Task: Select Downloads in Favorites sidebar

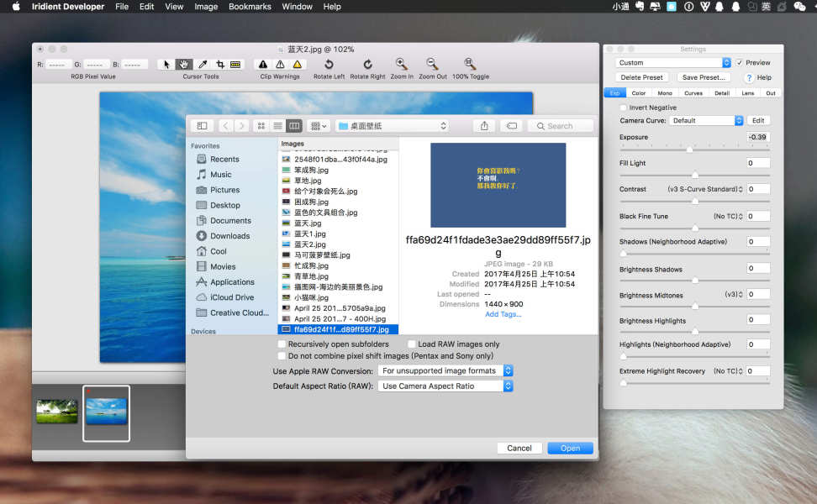Action: click(229, 236)
